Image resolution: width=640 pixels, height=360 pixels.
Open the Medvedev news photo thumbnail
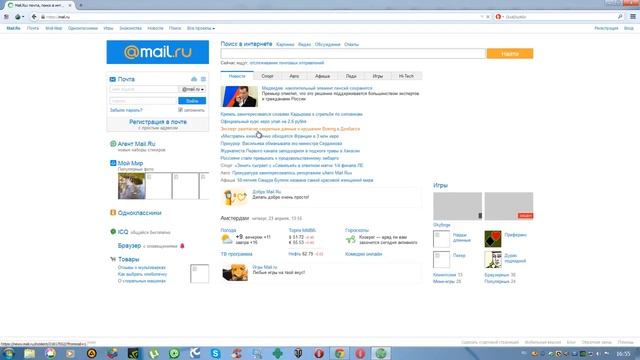(x=239, y=96)
